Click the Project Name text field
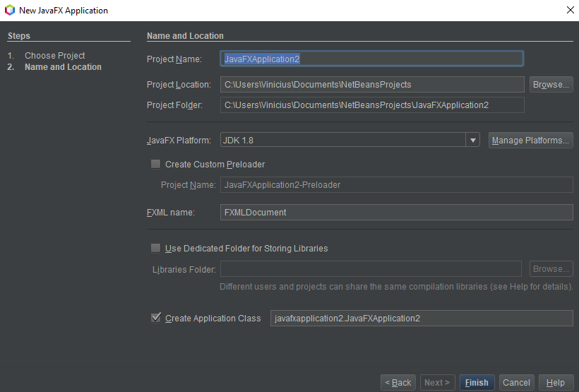The image size is (579, 392). pyautogui.click(x=372, y=59)
